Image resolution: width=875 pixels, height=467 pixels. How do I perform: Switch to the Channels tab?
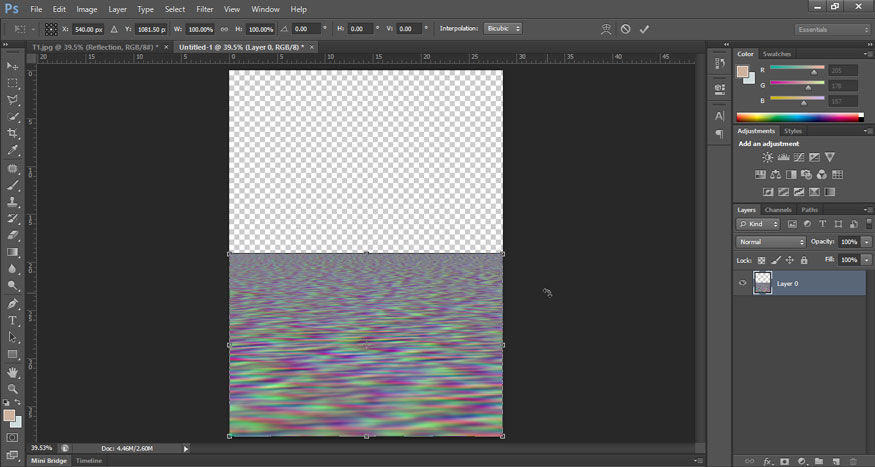tap(778, 210)
